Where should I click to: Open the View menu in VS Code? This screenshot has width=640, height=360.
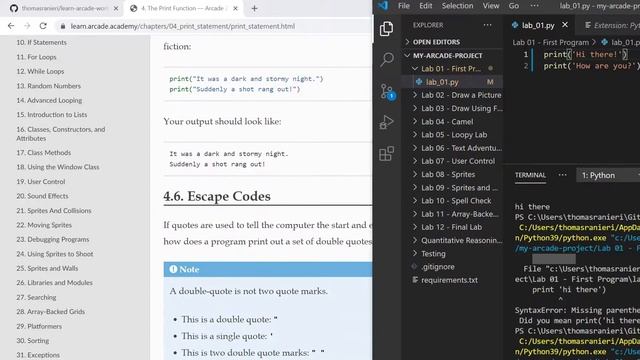(491, 5)
